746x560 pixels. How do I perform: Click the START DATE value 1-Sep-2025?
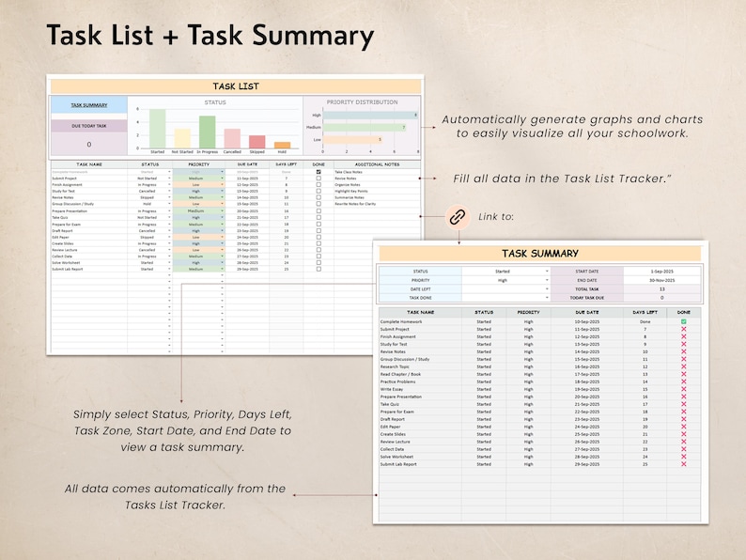(x=661, y=272)
